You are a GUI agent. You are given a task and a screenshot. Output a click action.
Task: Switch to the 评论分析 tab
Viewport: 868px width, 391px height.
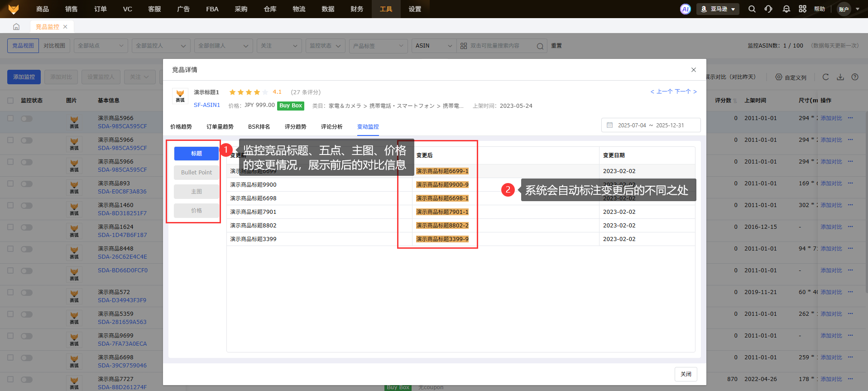coord(331,127)
